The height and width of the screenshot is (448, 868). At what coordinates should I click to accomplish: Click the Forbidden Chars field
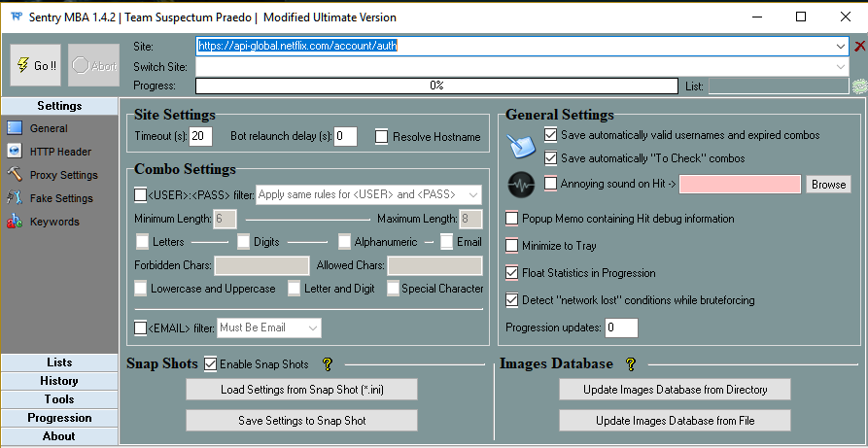[261, 266]
